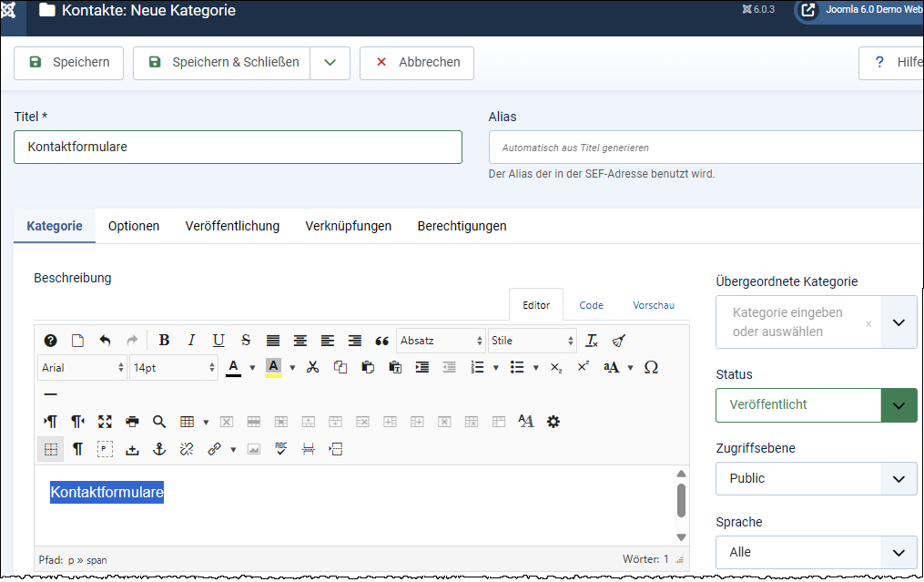Image resolution: width=924 pixels, height=582 pixels.
Task: Click the underline icon
Action: click(218, 341)
